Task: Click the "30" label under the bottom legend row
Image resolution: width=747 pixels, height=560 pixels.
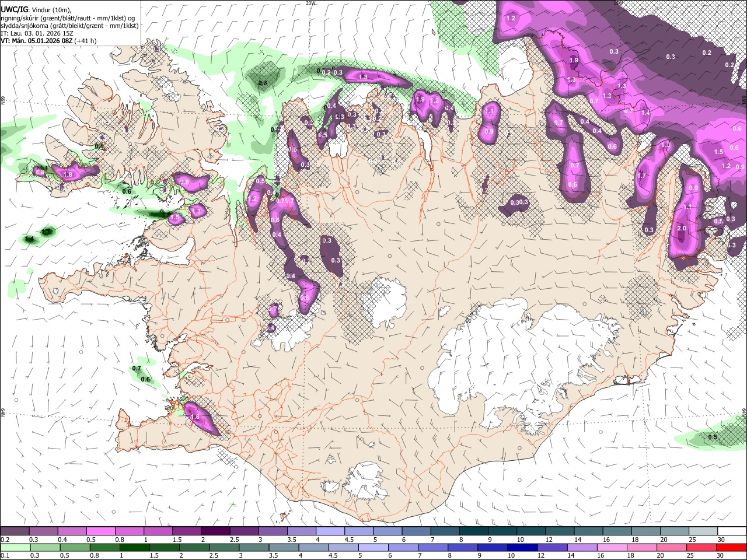Action: (x=721, y=556)
